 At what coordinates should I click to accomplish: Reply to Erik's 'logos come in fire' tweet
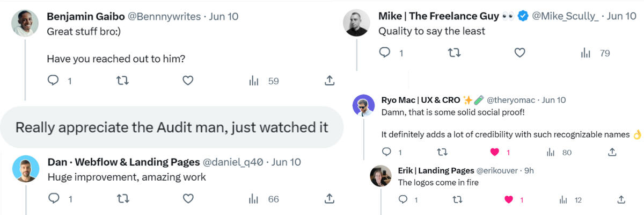[x=404, y=199]
